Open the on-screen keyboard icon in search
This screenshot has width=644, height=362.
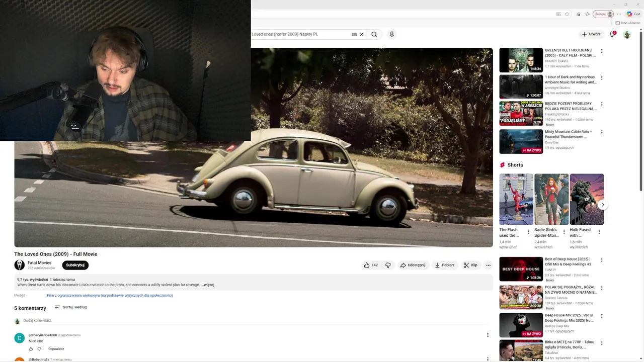tap(354, 34)
